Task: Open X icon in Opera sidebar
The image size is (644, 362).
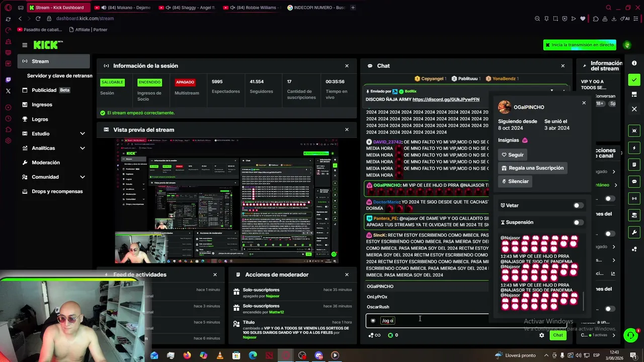Action: click(8, 91)
